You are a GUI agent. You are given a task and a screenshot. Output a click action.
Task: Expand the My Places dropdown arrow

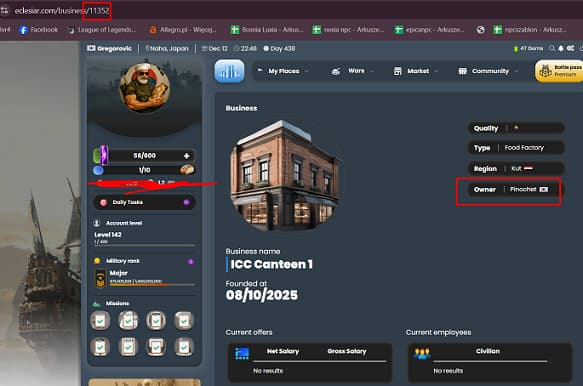[x=307, y=71]
